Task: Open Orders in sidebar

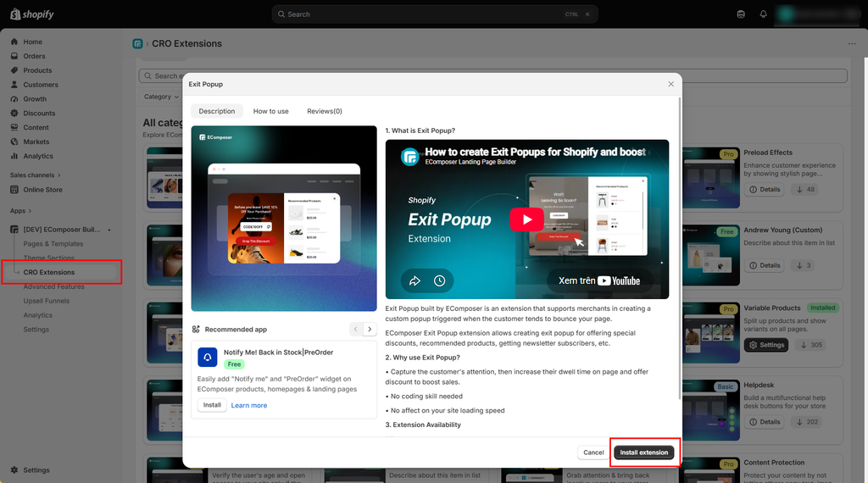Action: tap(34, 56)
